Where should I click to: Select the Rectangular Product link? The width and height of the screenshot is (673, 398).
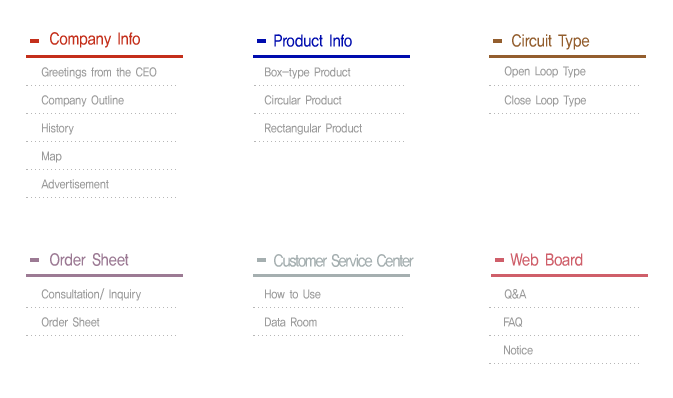click(x=313, y=128)
